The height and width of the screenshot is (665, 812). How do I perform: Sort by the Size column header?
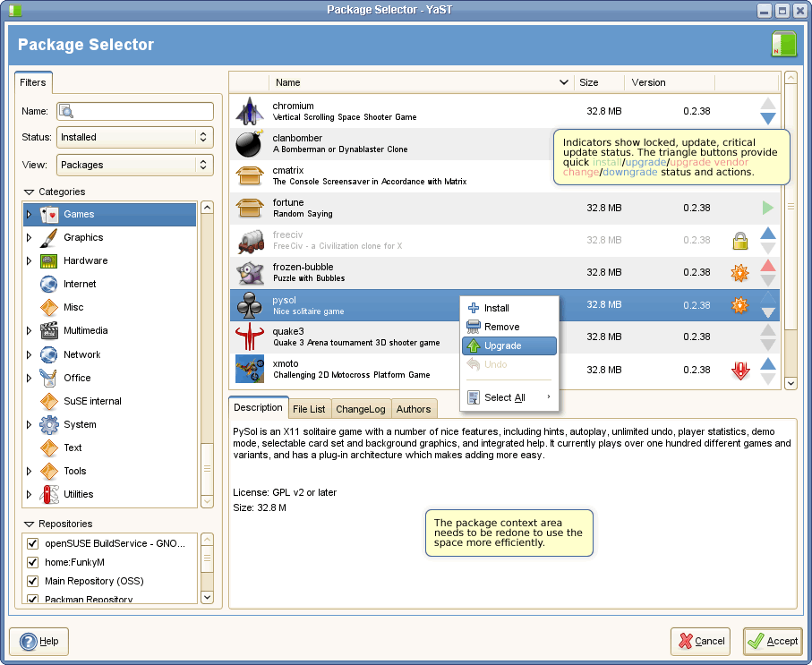coord(599,82)
